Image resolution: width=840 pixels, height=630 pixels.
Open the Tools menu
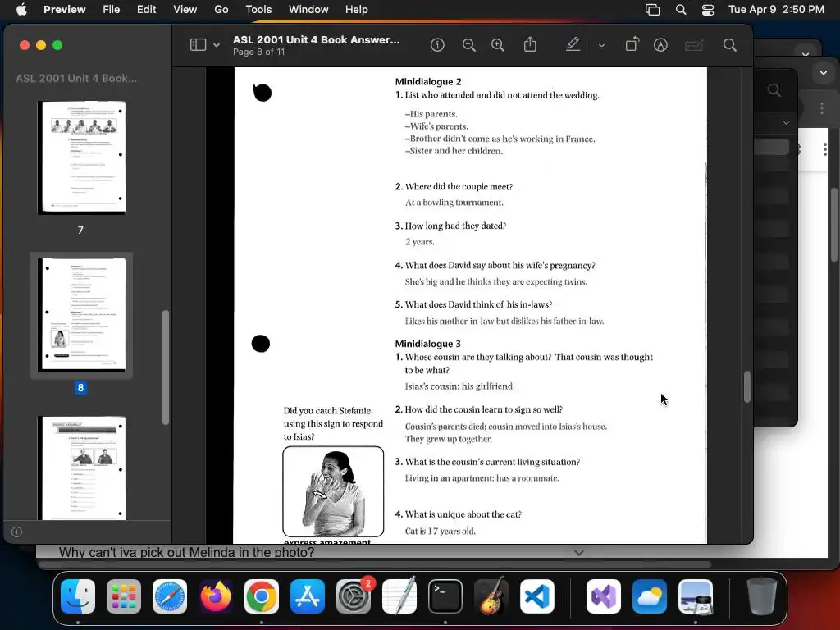coord(258,9)
